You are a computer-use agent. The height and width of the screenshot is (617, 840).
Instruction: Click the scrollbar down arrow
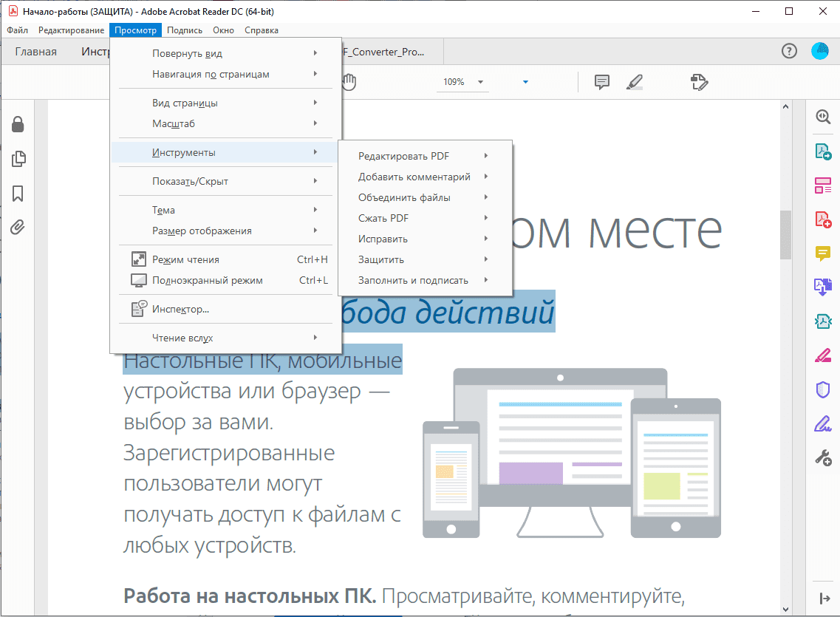tap(785, 610)
